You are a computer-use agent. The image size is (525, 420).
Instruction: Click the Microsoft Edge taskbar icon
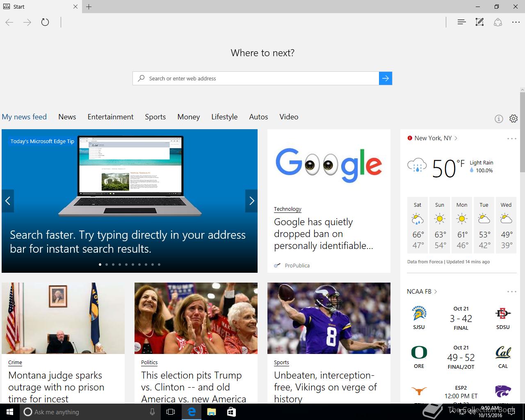(x=191, y=412)
